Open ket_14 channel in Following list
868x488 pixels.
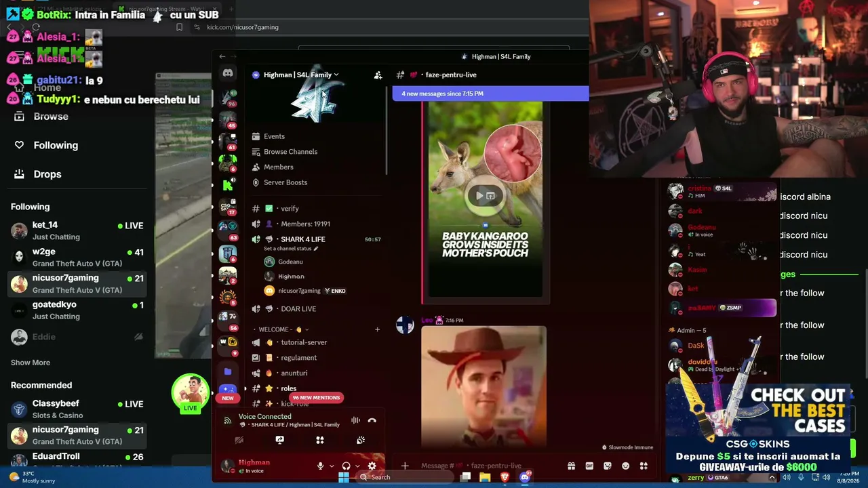click(x=77, y=230)
